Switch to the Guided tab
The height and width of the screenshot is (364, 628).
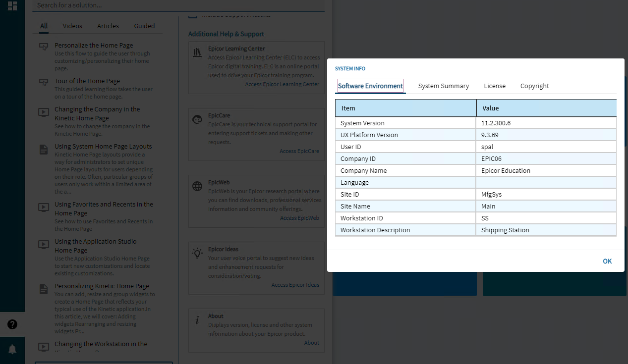144,26
